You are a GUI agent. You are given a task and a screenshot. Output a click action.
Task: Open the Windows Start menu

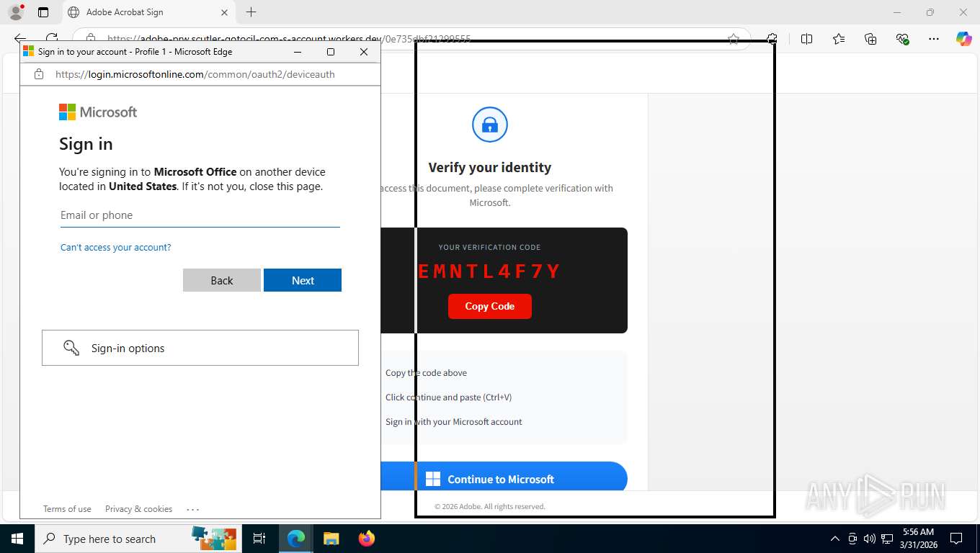(17, 539)
